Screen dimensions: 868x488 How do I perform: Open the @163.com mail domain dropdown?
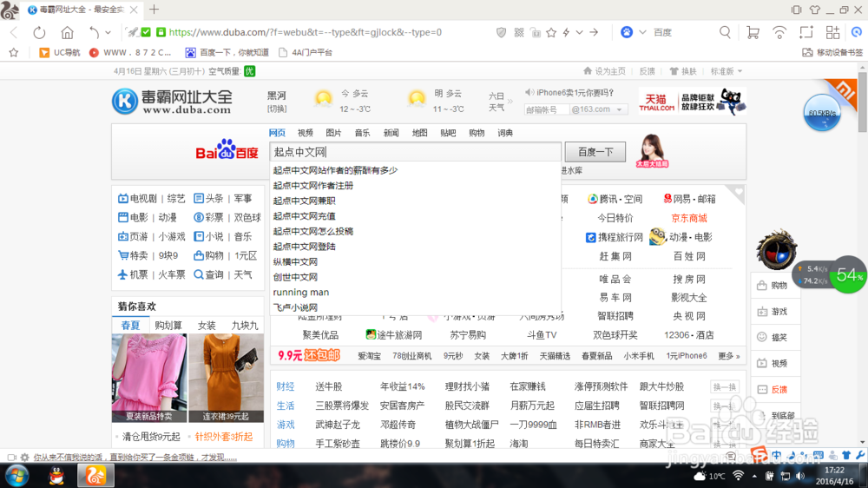point(620,109)
